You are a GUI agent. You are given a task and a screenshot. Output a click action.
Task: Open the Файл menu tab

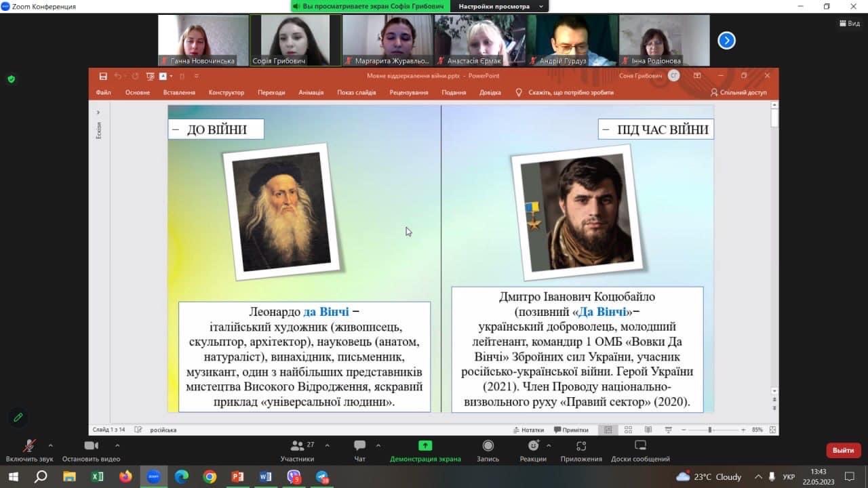tap(103, 92)
